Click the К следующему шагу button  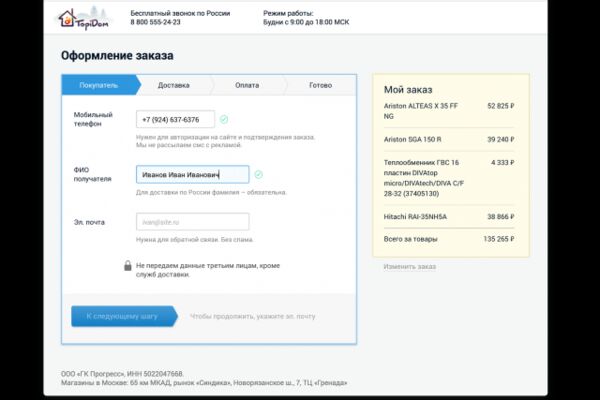124,316
